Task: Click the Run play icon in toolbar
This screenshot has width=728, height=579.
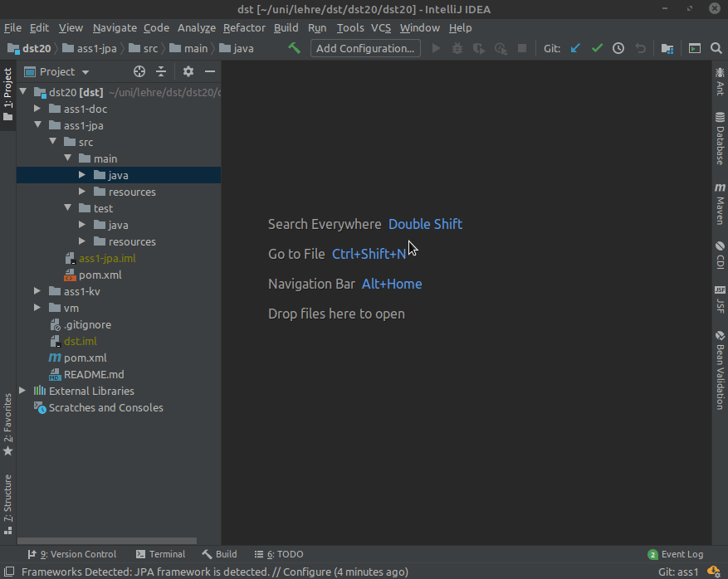Action: 436,48
